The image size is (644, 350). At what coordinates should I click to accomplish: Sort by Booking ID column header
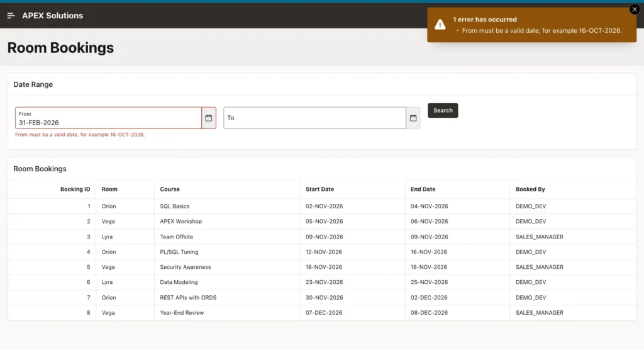pyautogui.click(x=75, y=189)
